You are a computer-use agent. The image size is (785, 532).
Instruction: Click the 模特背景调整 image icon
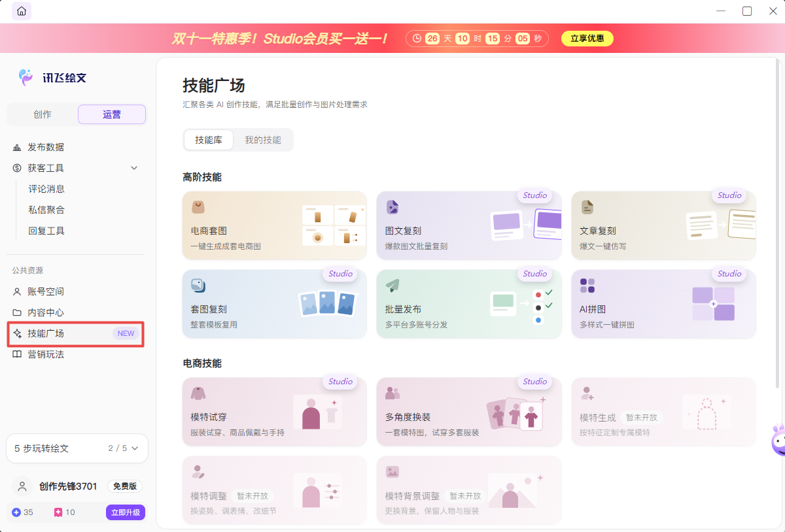click(392, 472)
